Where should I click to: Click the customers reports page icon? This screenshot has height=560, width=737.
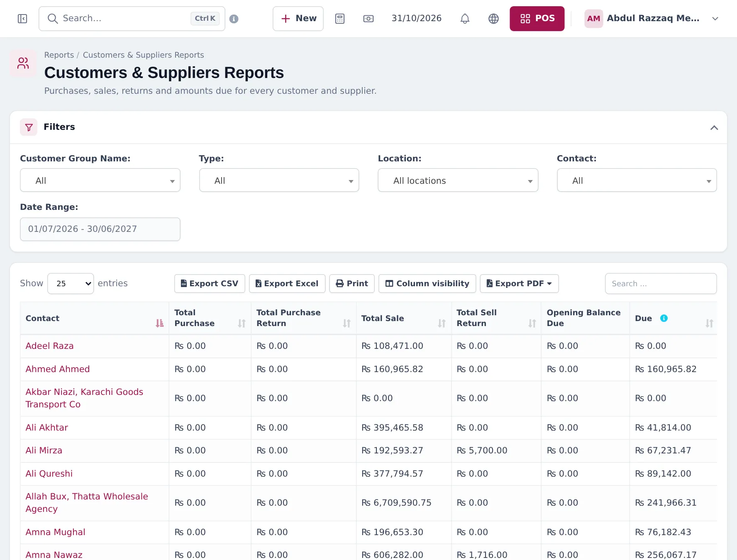[23, 63]
